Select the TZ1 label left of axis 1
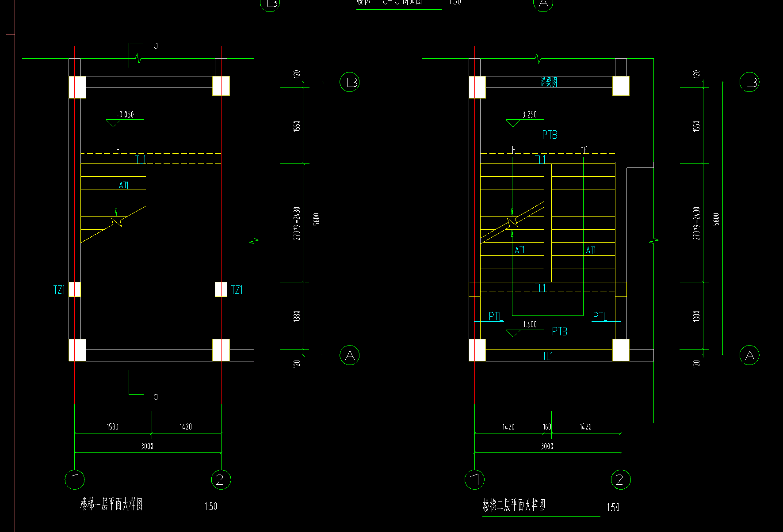This screenshot has height=532, width=783. pos(59,290)
